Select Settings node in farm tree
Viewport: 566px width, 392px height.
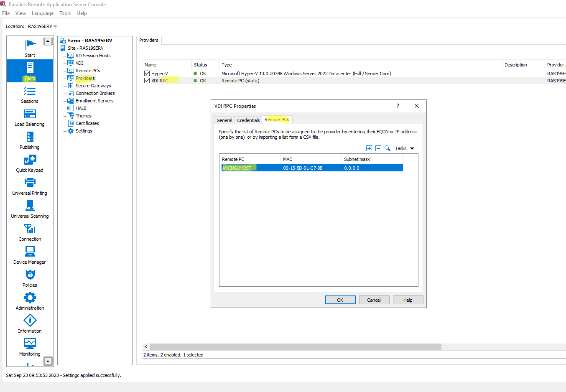pyautogui.click(x=84, y=131)
